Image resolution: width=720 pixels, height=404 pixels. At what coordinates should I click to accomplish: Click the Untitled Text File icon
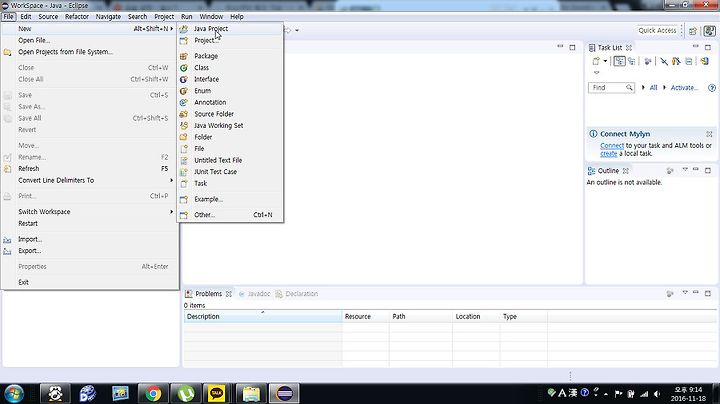(x=184, y=160)
